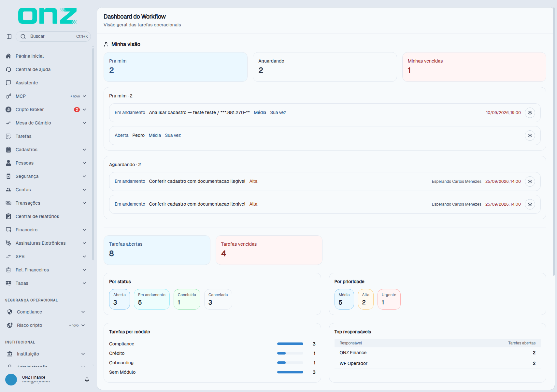Expand the Risco cripto chevron
This screenshot has height=392, width=557.
(83, 325)
